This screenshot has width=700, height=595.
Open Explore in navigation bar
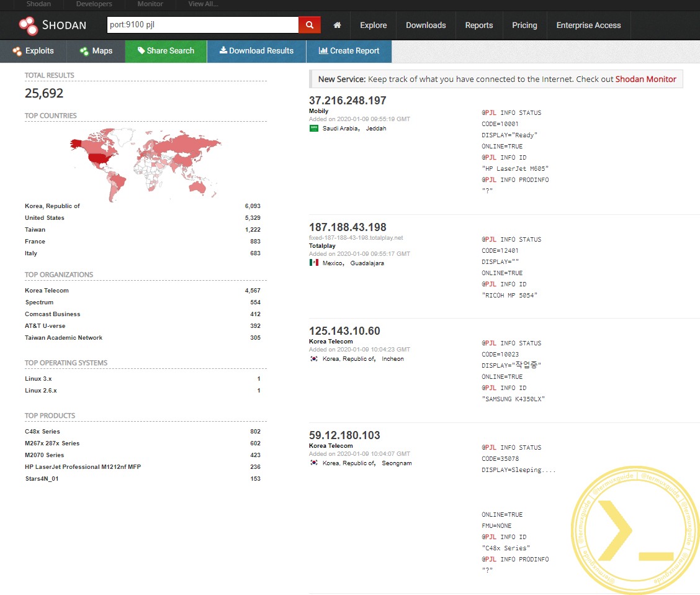click(373, 25)
